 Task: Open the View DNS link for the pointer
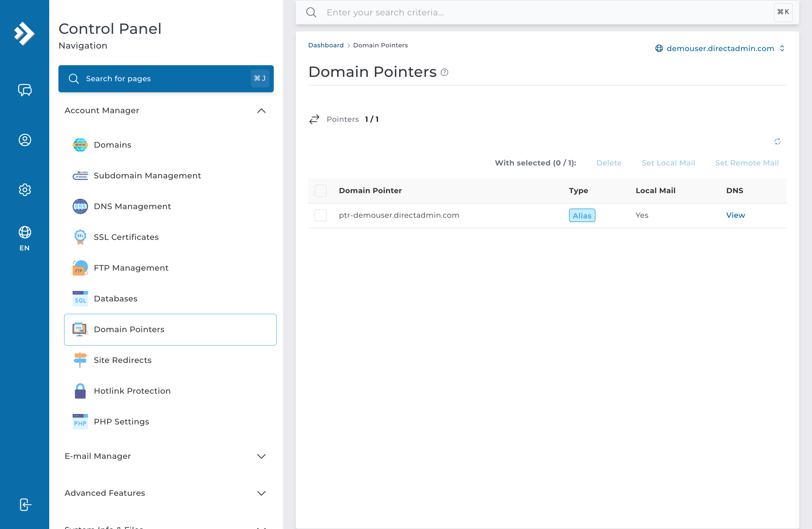click(x=735, y=215)
